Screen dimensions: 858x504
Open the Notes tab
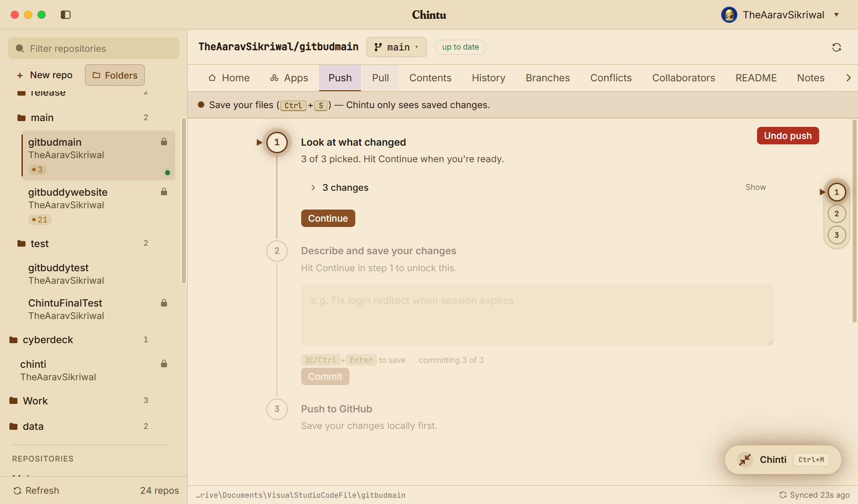[x=811, y=78]
